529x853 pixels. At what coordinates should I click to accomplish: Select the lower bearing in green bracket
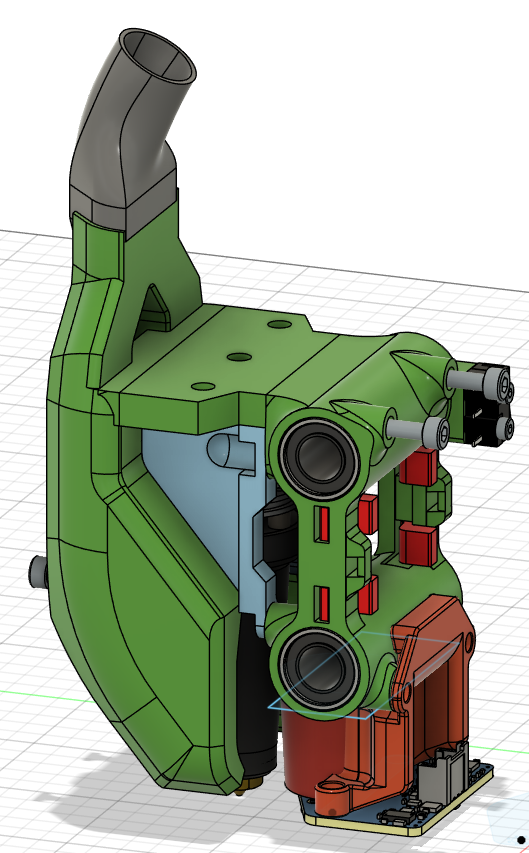pyautogui.click(x=318, y=670)
